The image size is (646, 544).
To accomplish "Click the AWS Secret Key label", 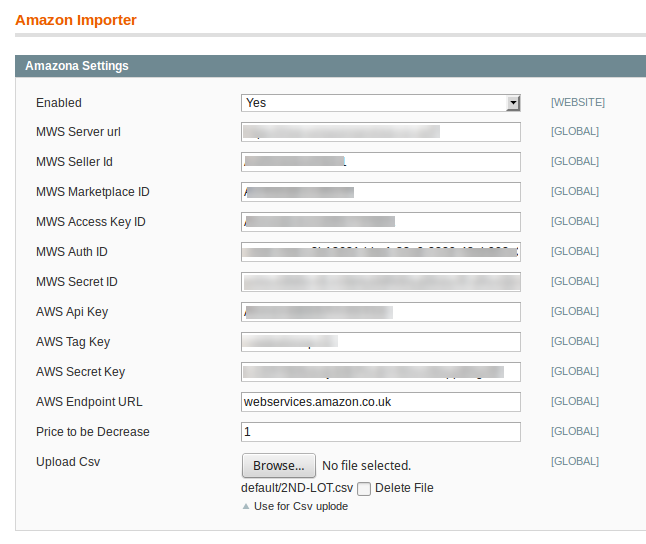I will point(80,372).
